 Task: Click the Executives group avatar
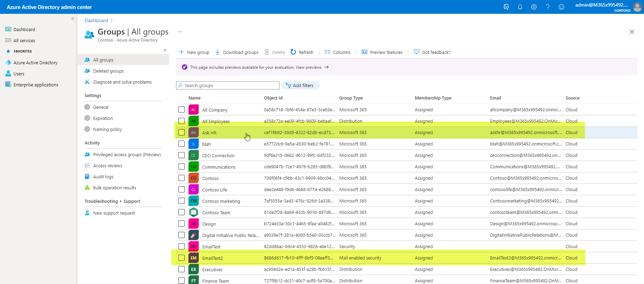(x=194, y=269)
